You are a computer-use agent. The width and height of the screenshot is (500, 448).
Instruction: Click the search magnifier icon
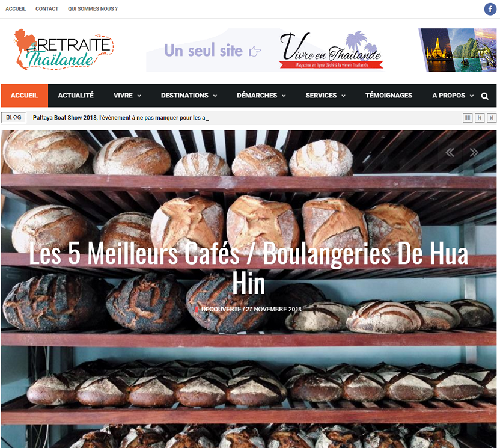point(485,96)
